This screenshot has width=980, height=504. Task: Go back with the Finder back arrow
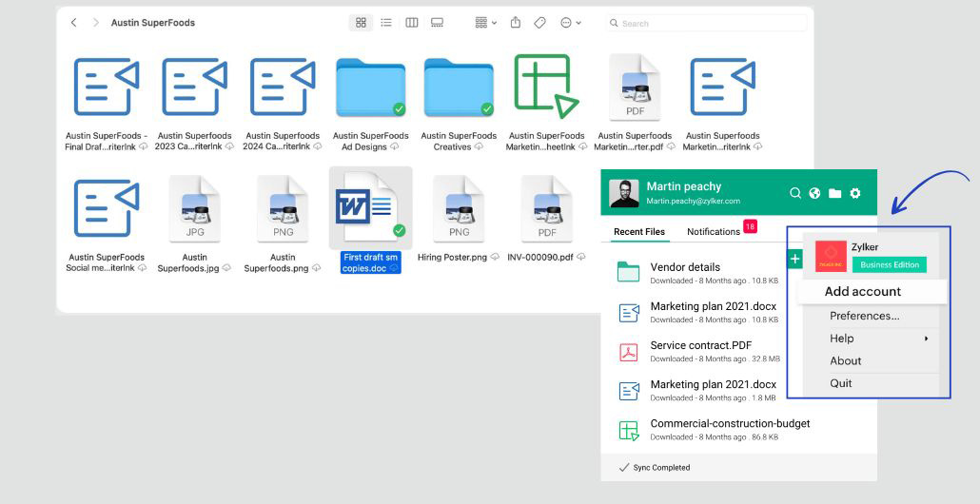coord(74,23)
